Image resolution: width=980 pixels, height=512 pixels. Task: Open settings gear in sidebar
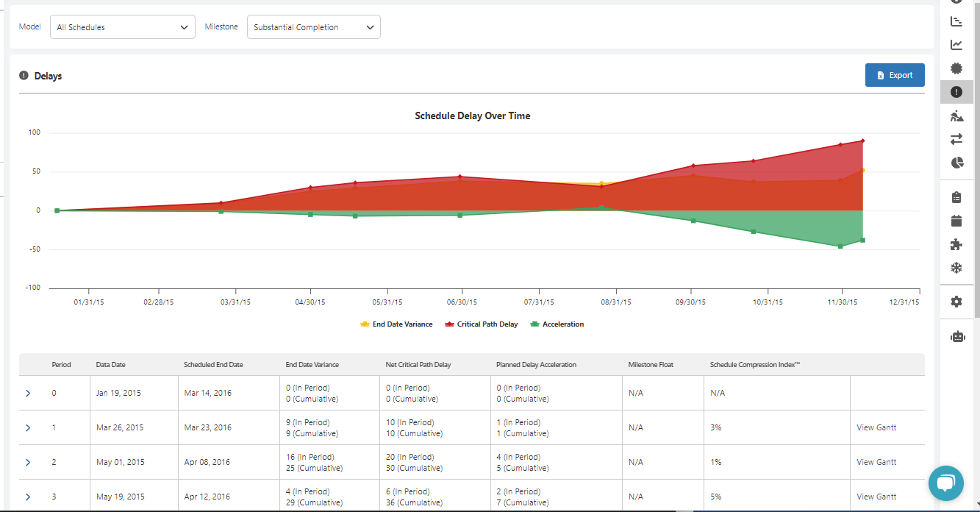pyautogui.click(x=956, y=302)
